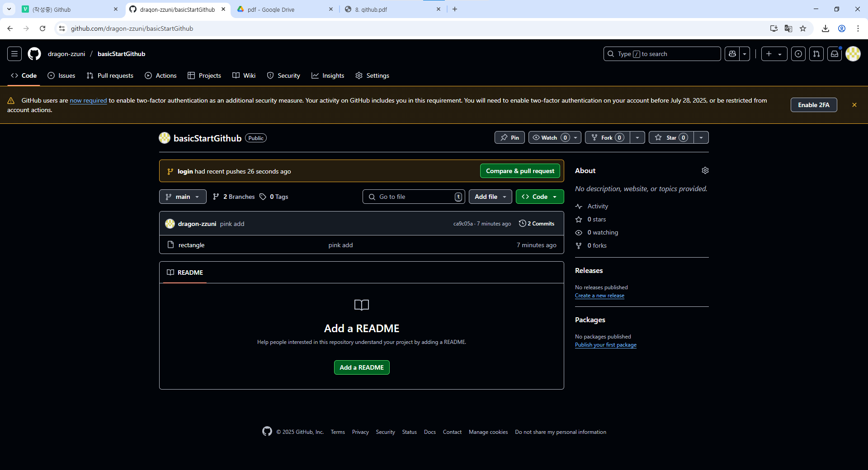The width and height of the screenshot is (868, 470).
Task: Click the rectangle file icon
Action: click(170, 244)
